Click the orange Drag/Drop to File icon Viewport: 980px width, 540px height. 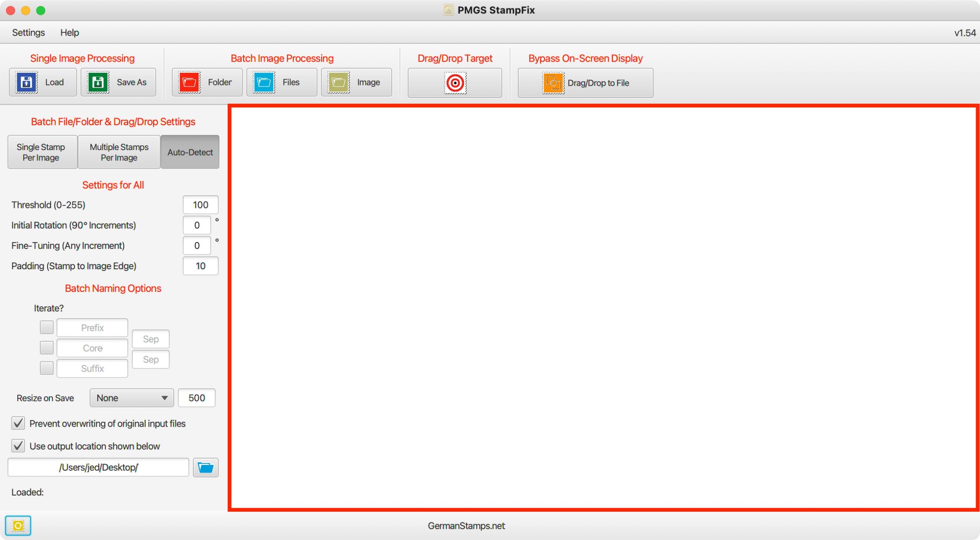(553, 83)
